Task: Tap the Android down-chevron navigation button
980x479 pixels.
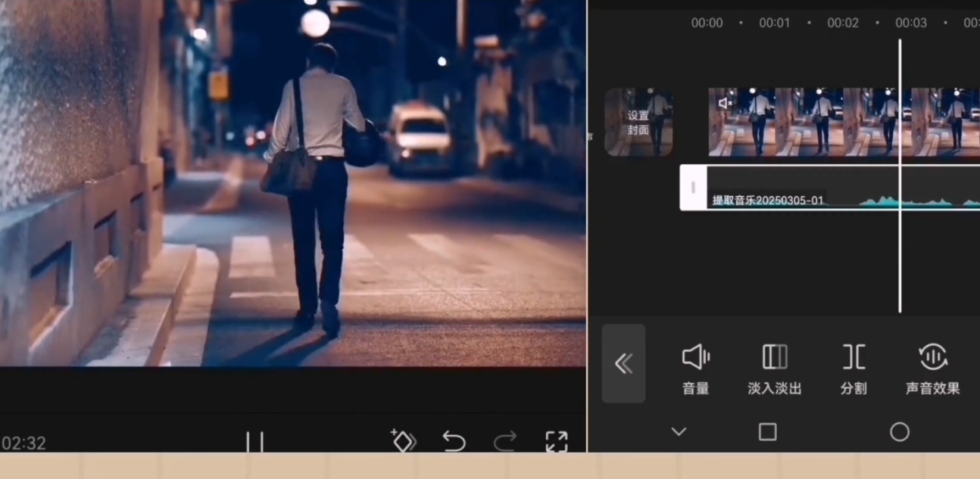Action: pos(679,431)
